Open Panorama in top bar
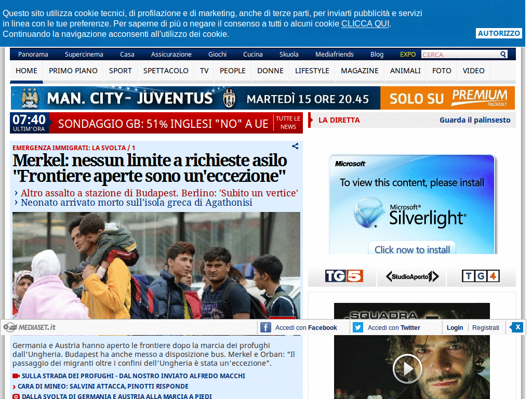 33,54
